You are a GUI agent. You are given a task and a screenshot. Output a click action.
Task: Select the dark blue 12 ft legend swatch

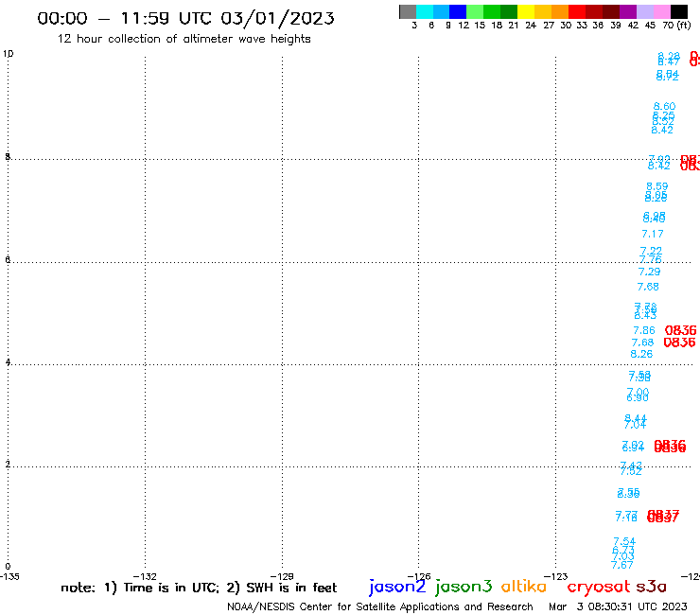click(x=458, y=11)
